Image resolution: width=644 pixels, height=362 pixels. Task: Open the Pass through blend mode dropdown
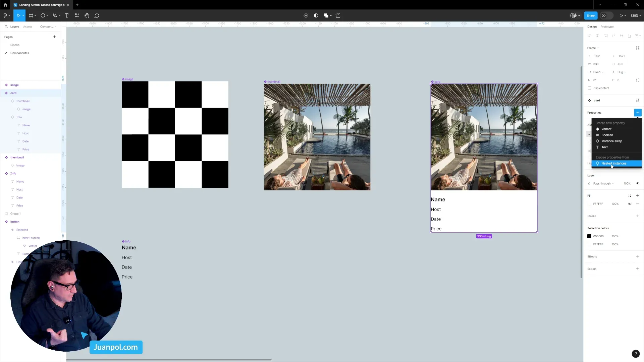[603, 184]
